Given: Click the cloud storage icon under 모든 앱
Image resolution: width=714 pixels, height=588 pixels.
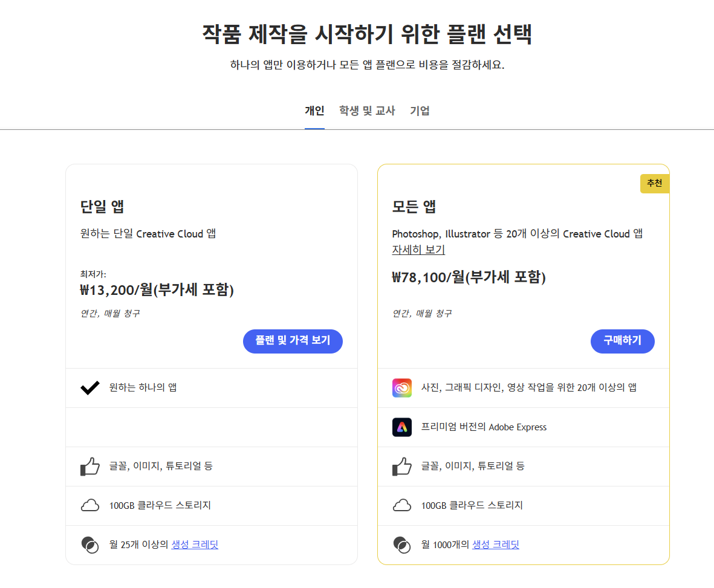Looking at the screenshot, I should click(x=401, y=505).
